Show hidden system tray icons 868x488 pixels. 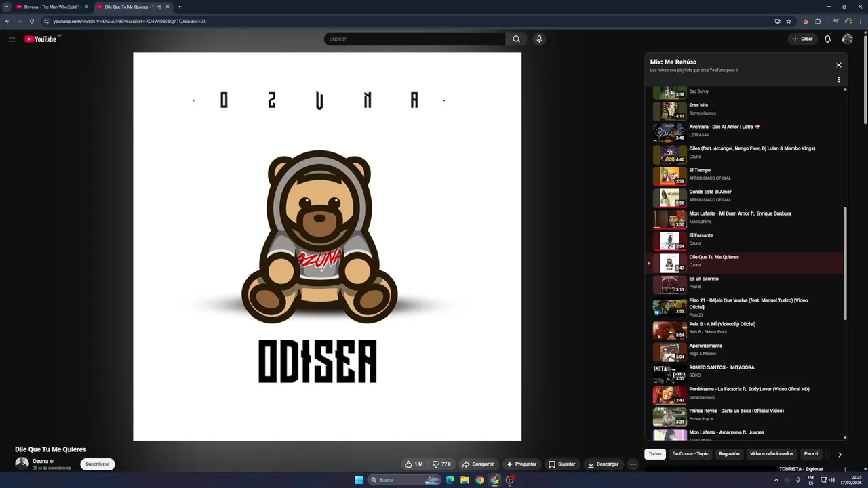coord(776,480)
